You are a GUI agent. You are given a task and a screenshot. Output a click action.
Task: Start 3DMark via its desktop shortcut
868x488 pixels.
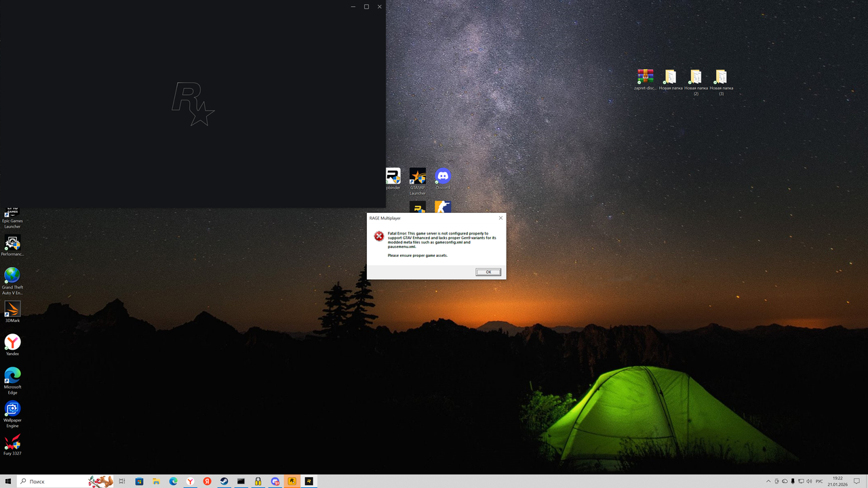(x=12, y=308)
